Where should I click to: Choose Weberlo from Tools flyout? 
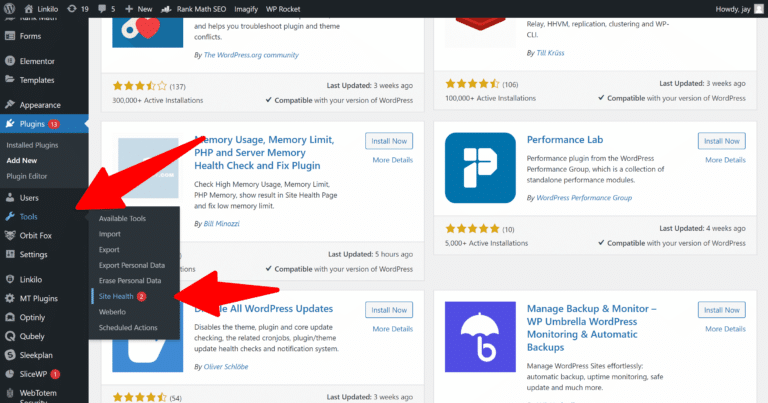112,312
